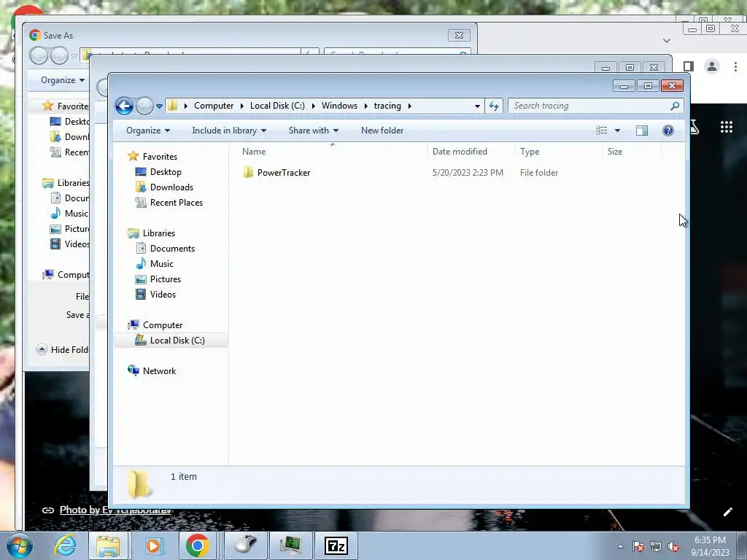Open Recent Places in navigation pane

(x=177, y=203)
